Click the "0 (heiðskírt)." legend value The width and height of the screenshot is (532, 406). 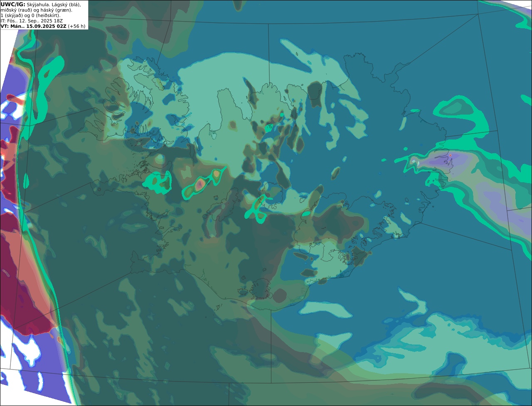pyautogui.click(x=46, y=15)
